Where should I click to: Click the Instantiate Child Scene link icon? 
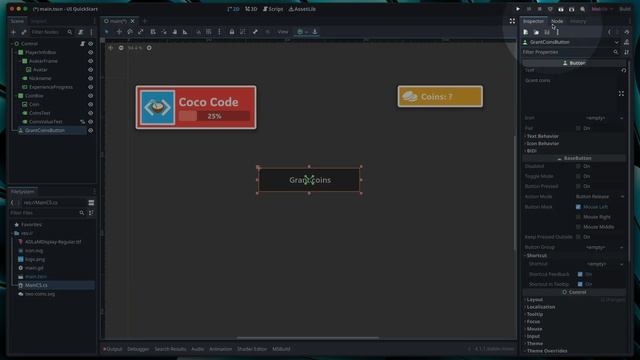[24, 32]
